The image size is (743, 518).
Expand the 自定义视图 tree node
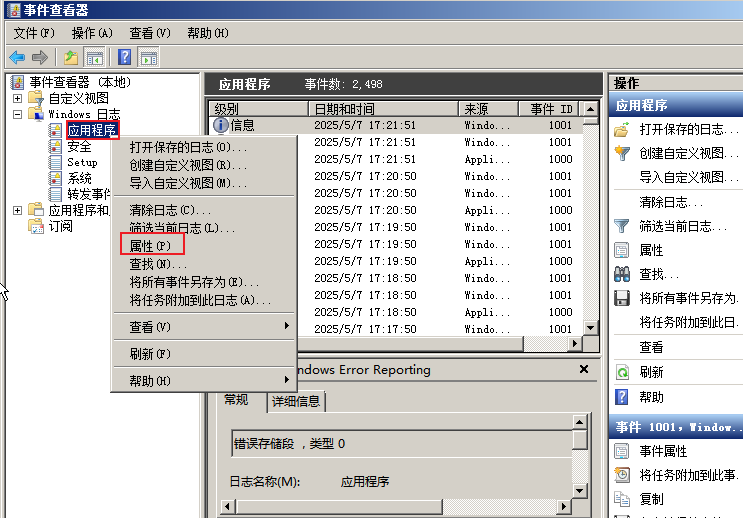point(18,99)
